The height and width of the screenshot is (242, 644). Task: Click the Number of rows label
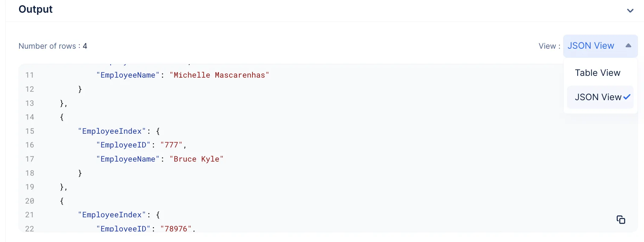tap(53, 46)
